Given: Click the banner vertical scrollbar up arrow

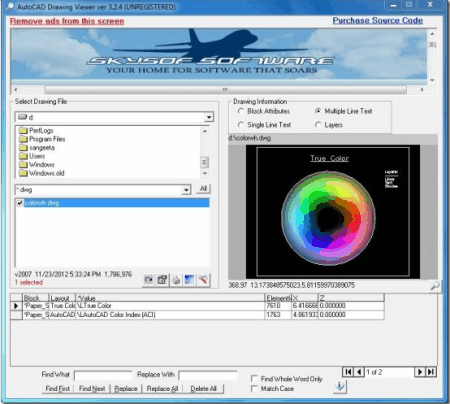Looking at the screenshot, I should 432,34.
